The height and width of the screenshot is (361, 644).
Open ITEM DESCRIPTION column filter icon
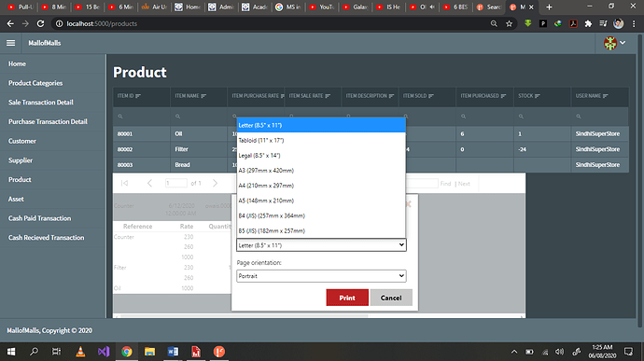(391, 96)
